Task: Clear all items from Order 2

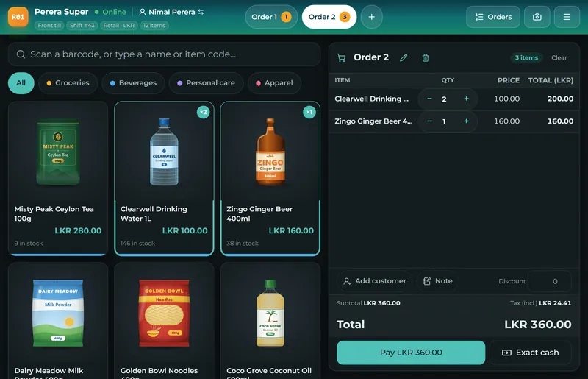Action: [559, 58]
